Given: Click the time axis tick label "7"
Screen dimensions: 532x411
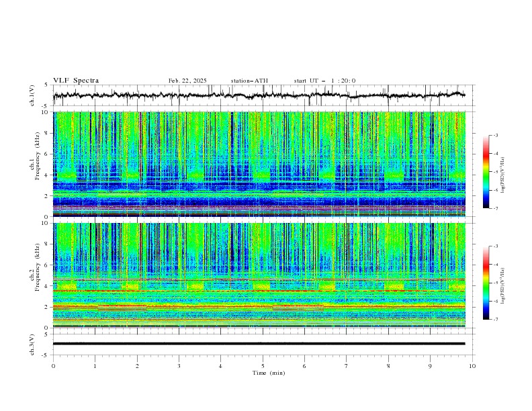Looking at the screenshot, I should coord(347,366).
